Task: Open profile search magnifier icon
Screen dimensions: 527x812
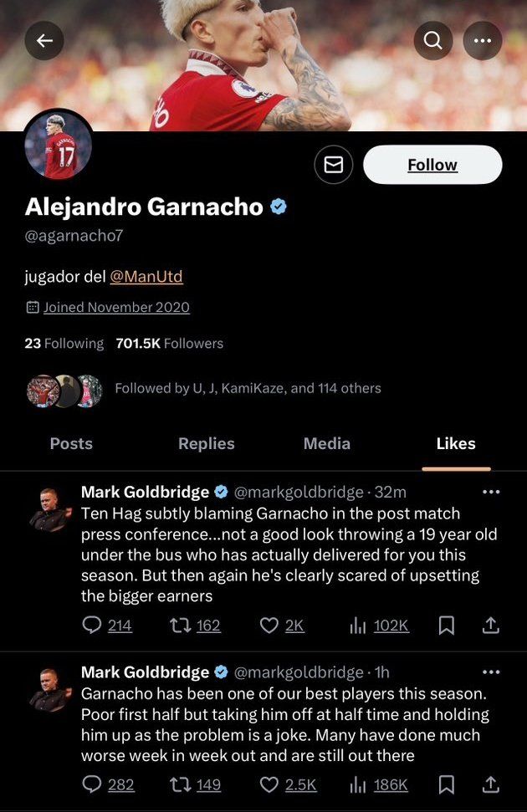Action: (432, 40)
